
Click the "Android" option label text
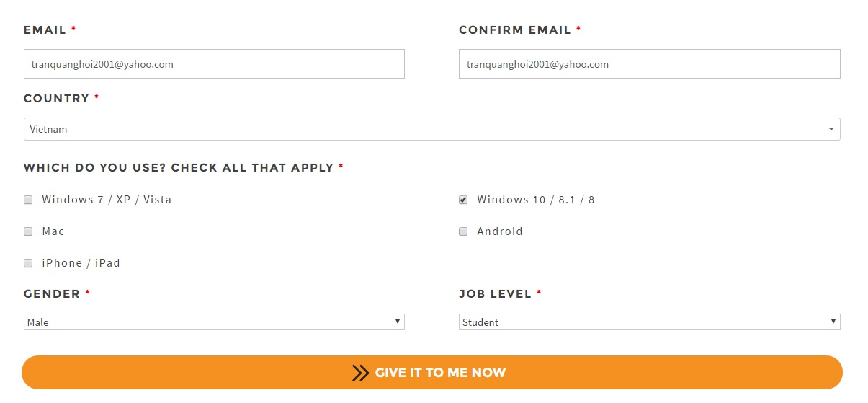pyautogui.click(x=500, y=231)
